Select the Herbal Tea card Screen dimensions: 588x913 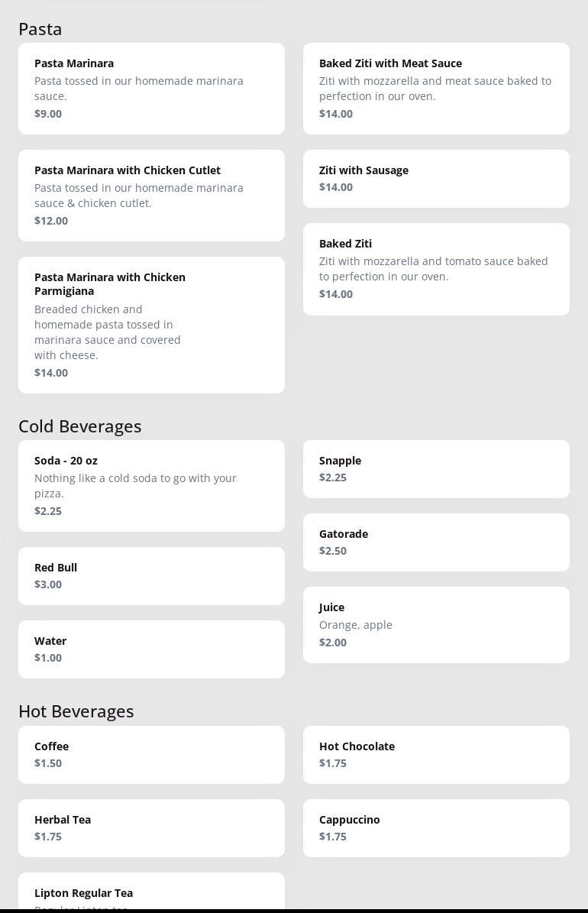click(x=151, y=828)
